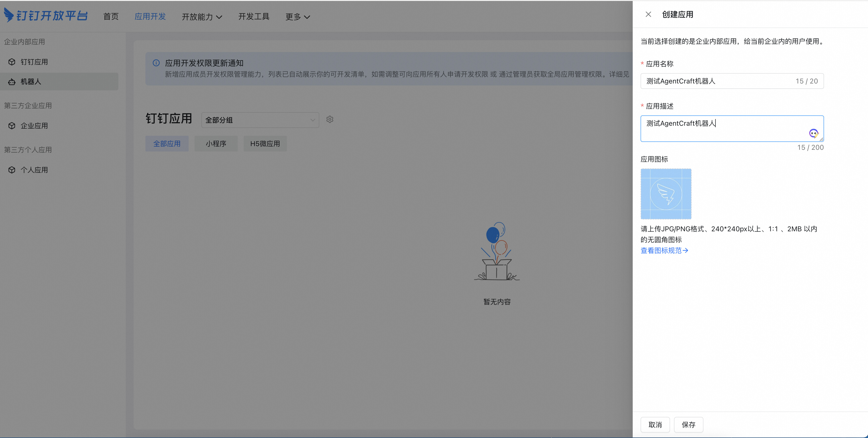Select 钉钉应用 in the sidebar
868x438 pixels.
click(x=59, y=62)
